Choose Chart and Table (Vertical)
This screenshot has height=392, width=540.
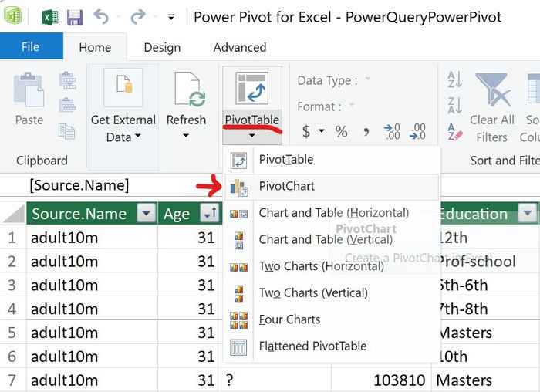coord(332,239)
